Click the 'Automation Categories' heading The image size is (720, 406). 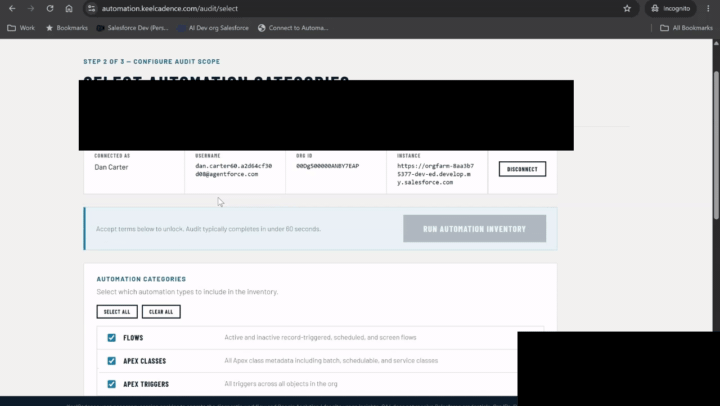[x=141, y=279]
